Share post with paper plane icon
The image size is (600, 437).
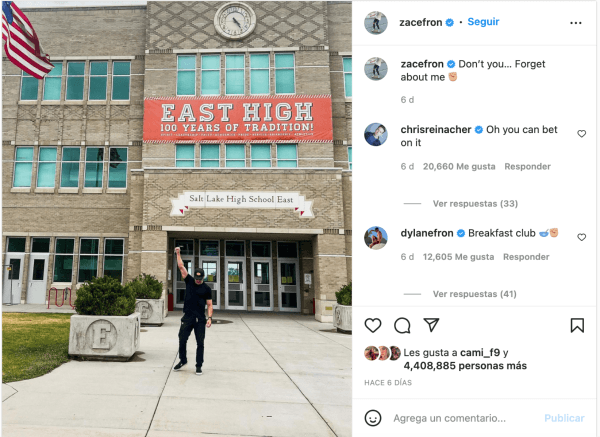point(431,325)
